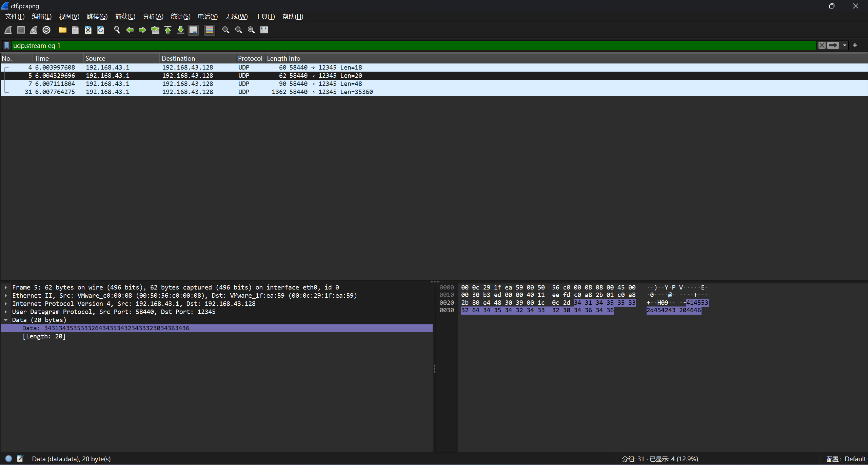Click the reload capture file icon
The height and width of the screenshot is (465, 868).
point(101,30)
